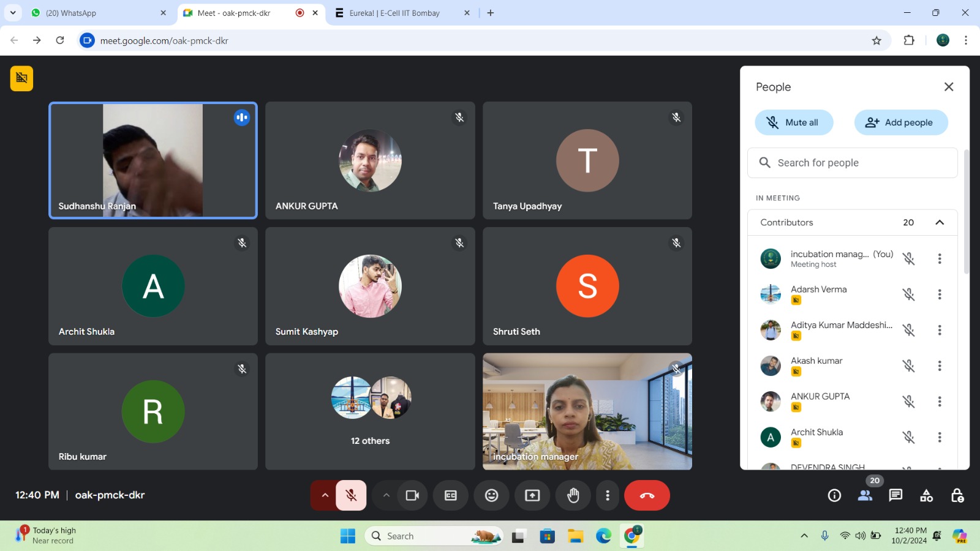980x551 pixels.
Task: Open the meeting details info icon
Action: coord(834,495)
